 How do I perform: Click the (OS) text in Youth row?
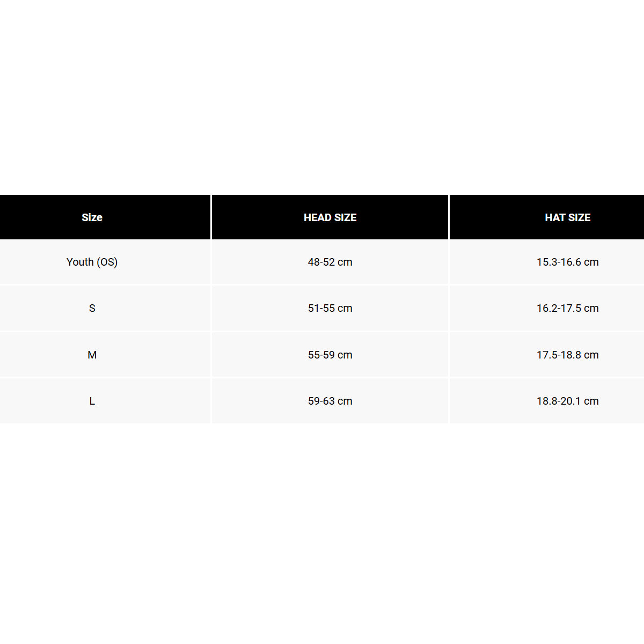point(107,262)
